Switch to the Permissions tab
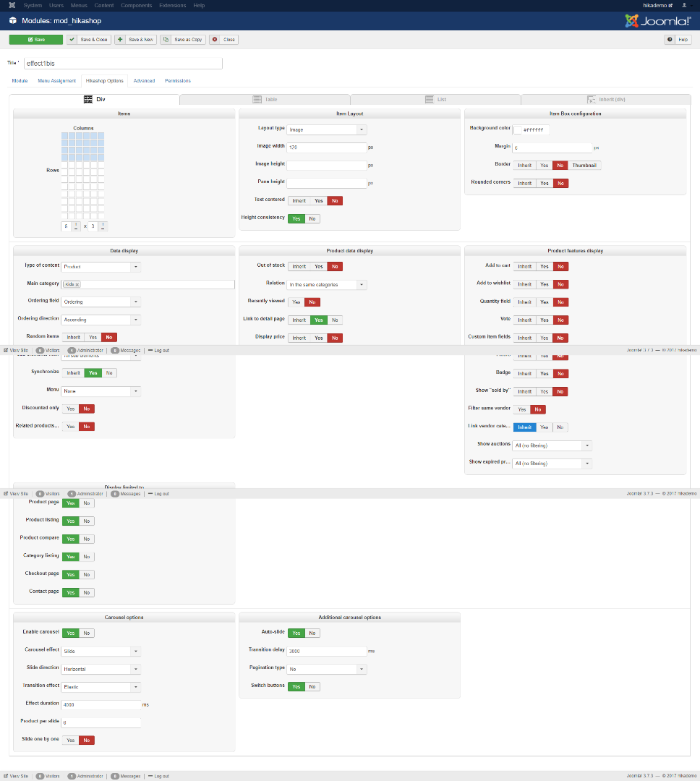The height and width of the screenshot is (781, 700). click(x=178, y=81)
